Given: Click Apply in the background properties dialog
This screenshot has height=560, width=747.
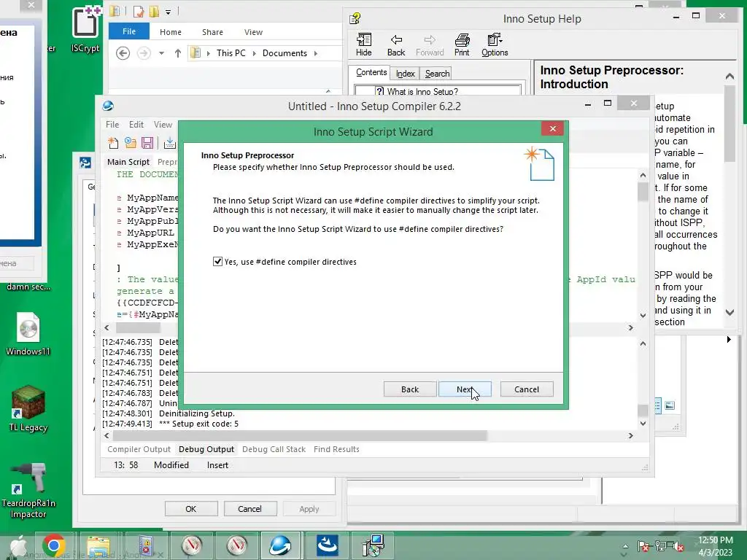Looking at the screenshot, I should (x=309, y=508).
